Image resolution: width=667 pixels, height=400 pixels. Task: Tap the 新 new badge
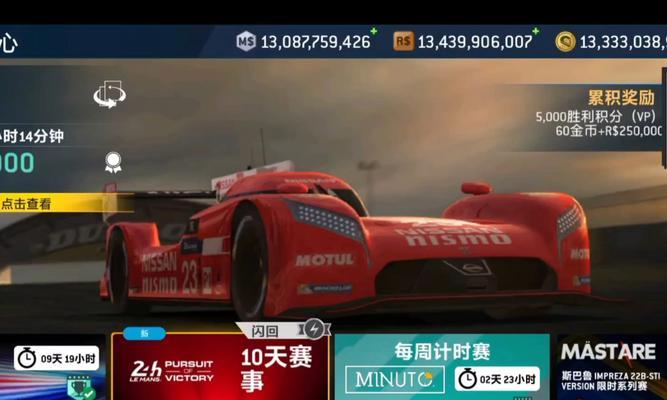[x=145, y=333]
